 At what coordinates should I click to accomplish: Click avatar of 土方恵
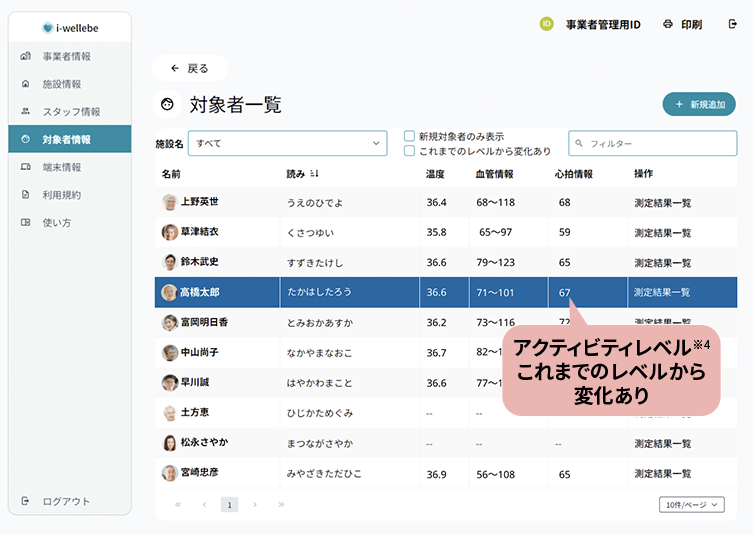[x=170, y=413]
